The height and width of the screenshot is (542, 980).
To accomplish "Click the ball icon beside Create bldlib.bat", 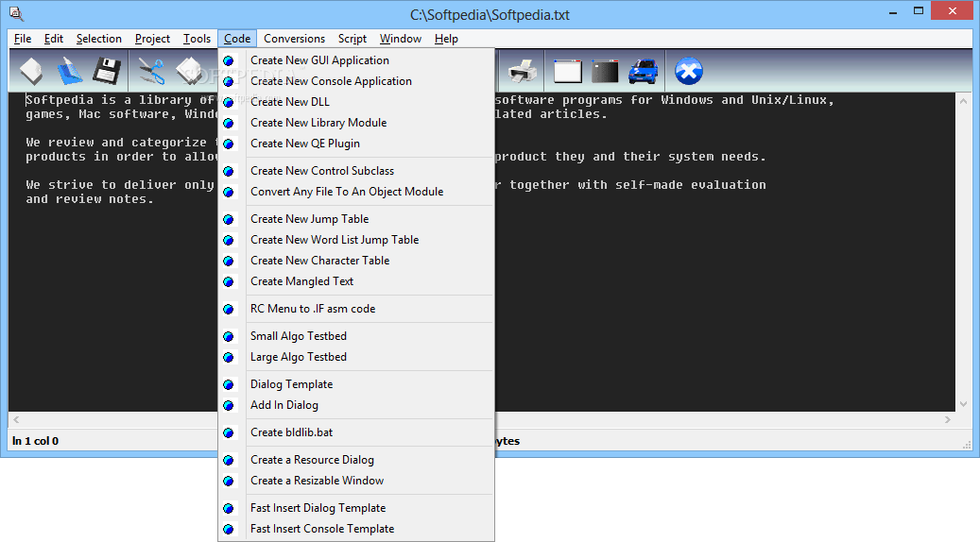I will coord(229,433).
